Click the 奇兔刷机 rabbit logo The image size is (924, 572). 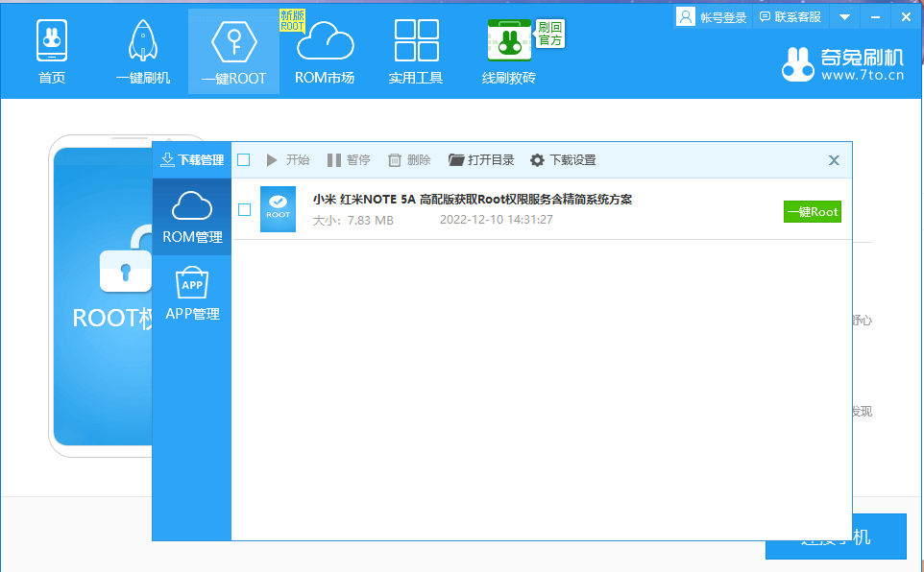pos(842,65)
